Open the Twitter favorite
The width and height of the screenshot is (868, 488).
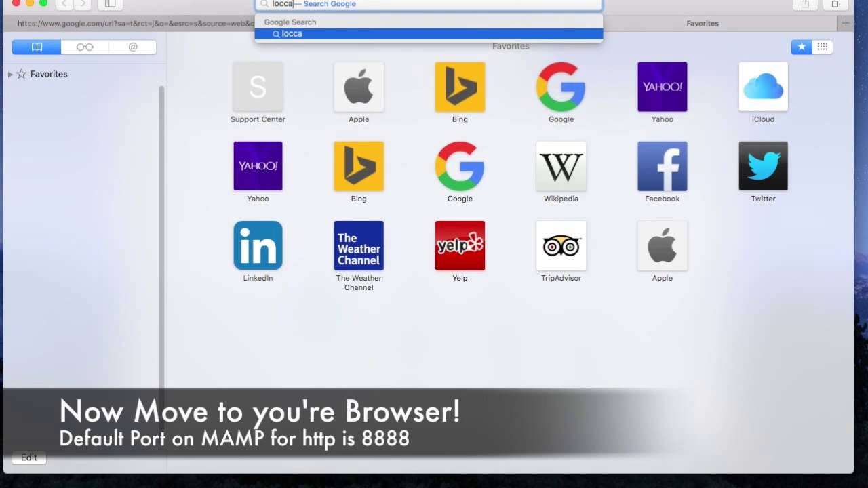(x=764, y=166)
